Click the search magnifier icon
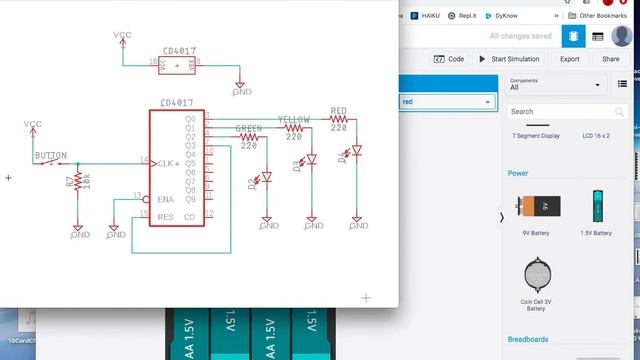The height and width of the screenshot is (360, 640). coord(619,112)
